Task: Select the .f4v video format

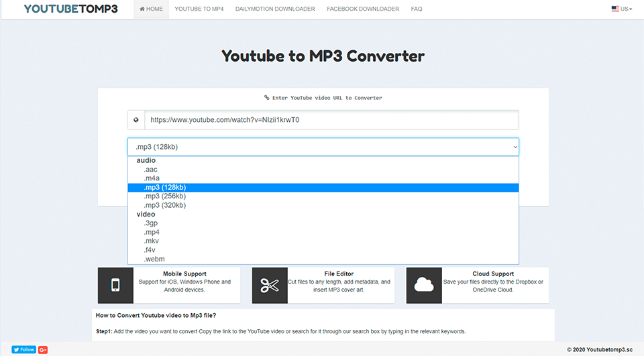Action: (323, 250)
